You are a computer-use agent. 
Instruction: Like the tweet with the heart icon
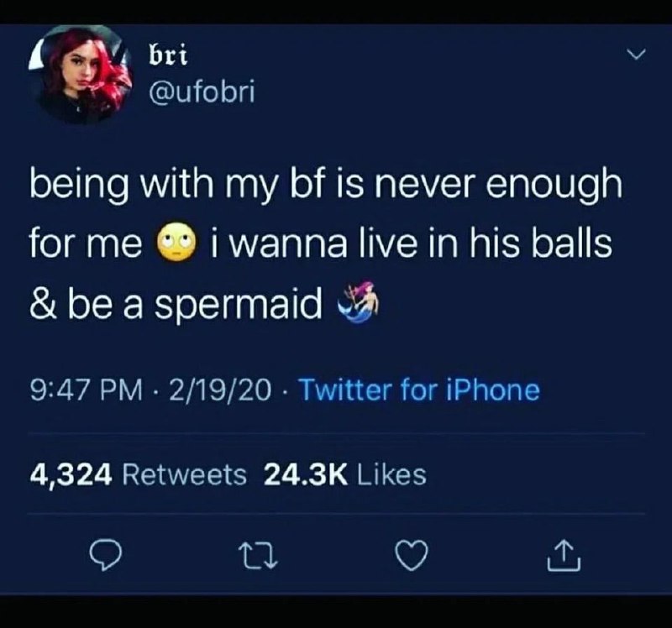412,555
